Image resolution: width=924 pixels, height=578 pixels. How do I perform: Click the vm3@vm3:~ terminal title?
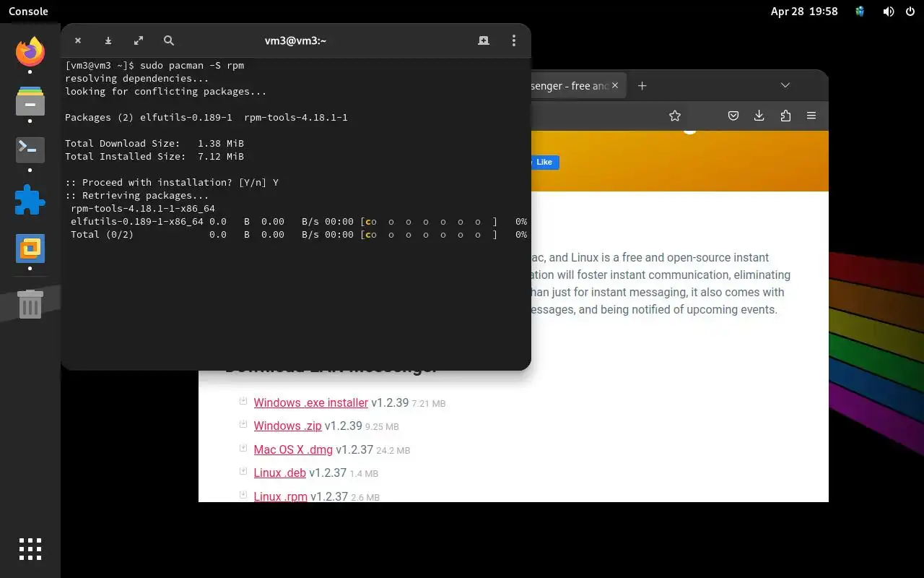(x=295, y=40)
